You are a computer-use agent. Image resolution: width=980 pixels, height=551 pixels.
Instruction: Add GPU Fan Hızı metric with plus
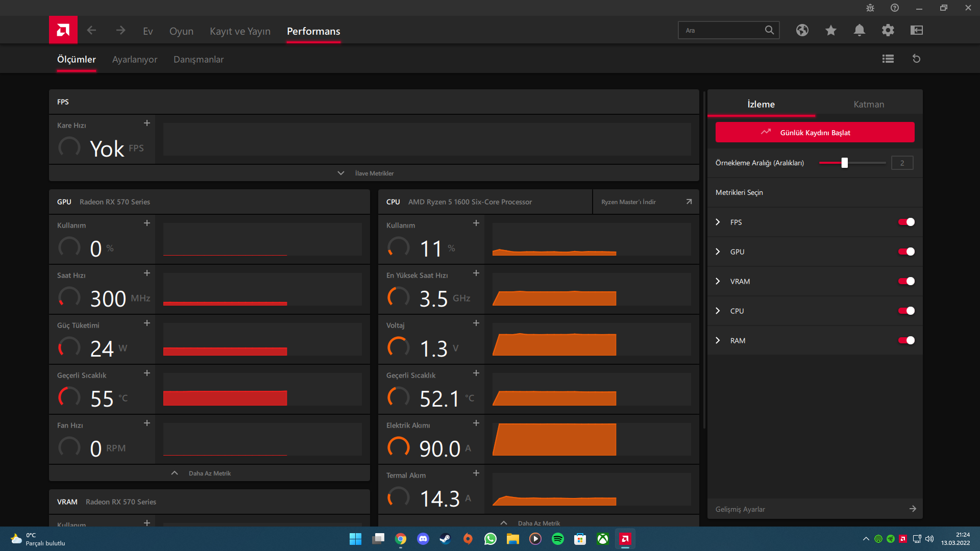[146, 423]
